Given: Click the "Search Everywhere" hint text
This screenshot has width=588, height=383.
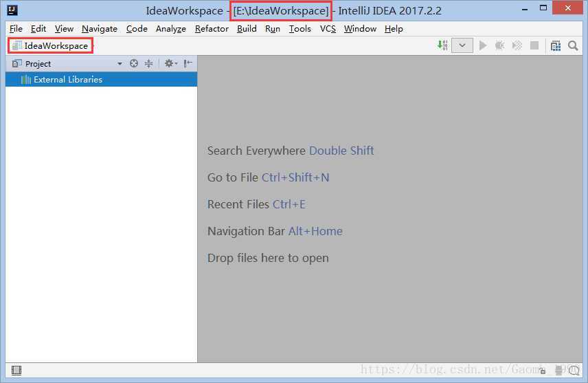Looking at the screenshot, I should [256, 151].
